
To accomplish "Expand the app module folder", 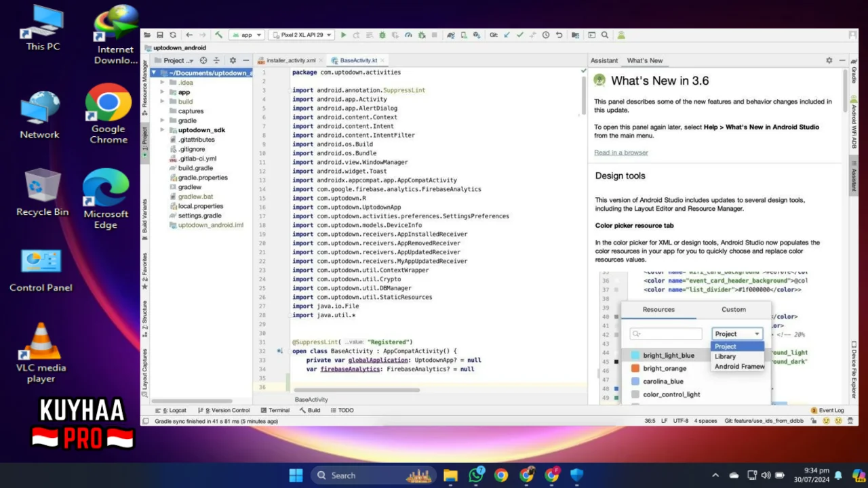I will 163,92.
